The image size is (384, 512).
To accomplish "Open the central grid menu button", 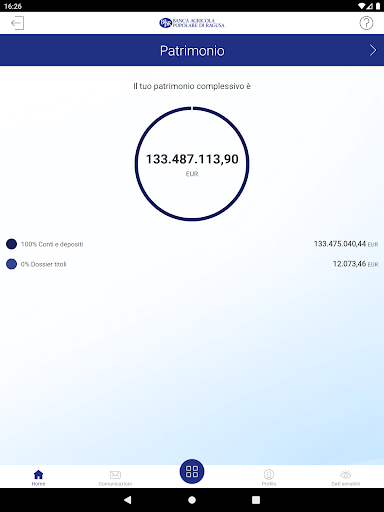I will 192,471.
